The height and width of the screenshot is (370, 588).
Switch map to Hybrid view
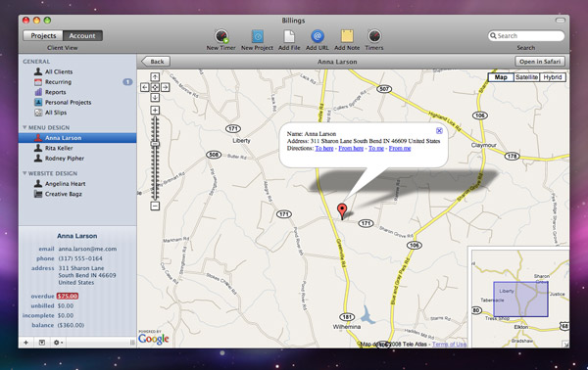point(553,77)
